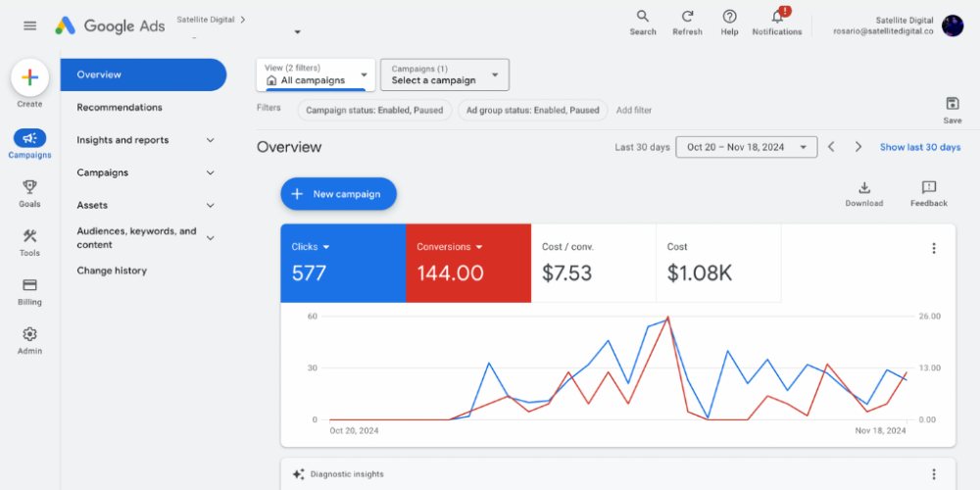Go to the previous date range
Viewport: 980px width, 490px height.
tap(831, 147)
